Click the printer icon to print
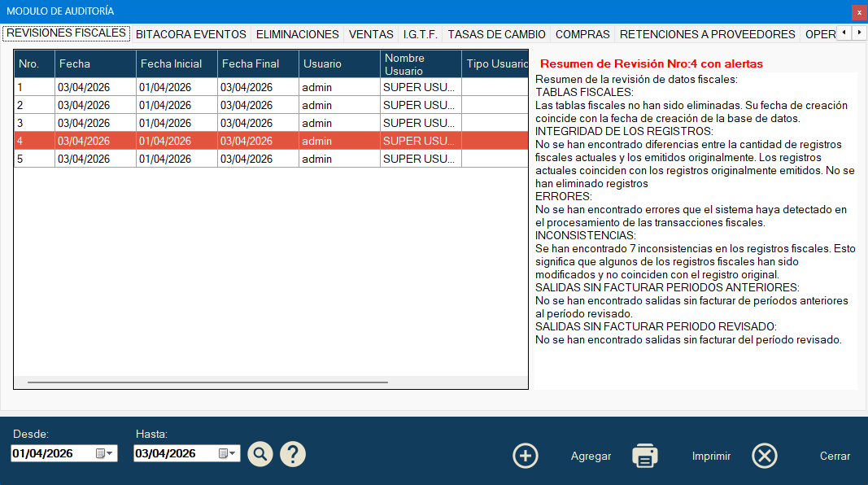Image resolution: width=868 pixels, height=485 pixels. pos(645,456)
